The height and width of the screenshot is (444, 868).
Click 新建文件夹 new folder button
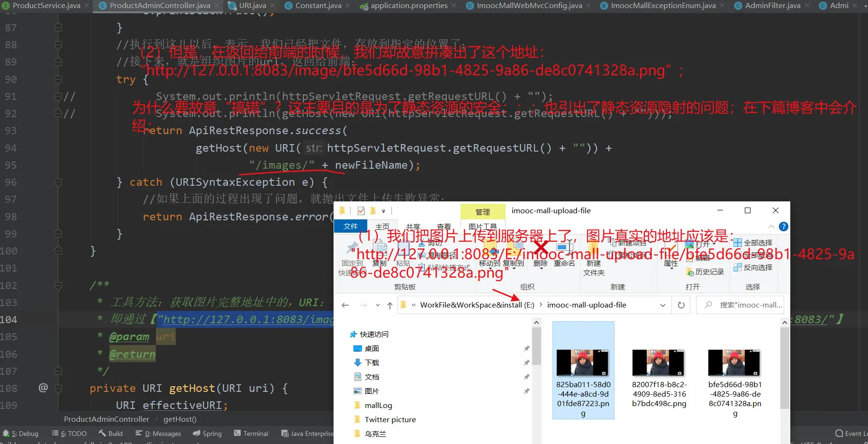[594, 258]
